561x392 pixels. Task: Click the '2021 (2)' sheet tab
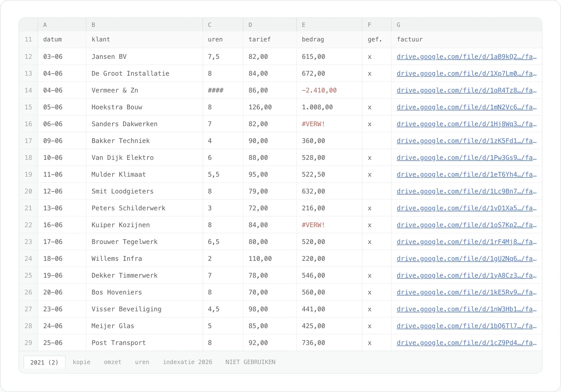(45, 362)
